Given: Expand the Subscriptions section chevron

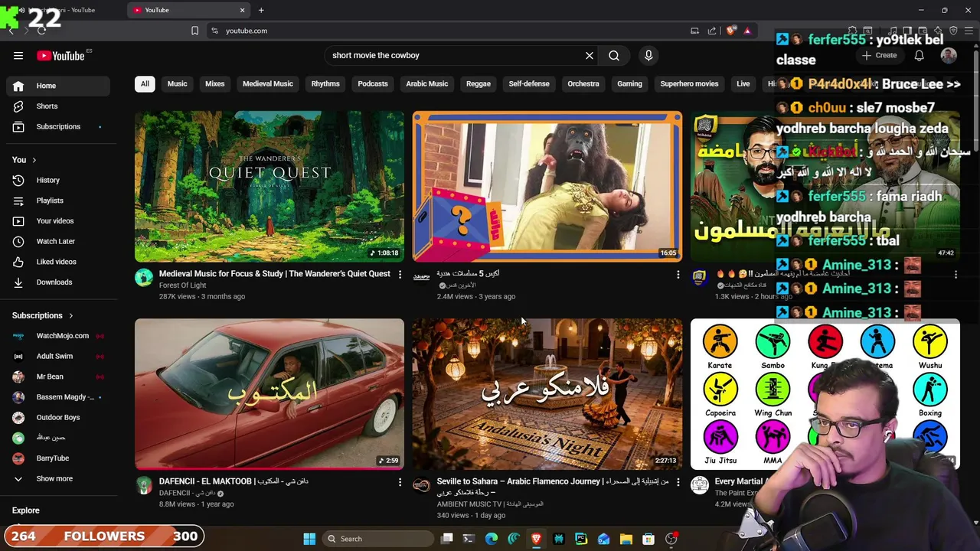Looking at the screenshot, I should pos(70,315).
